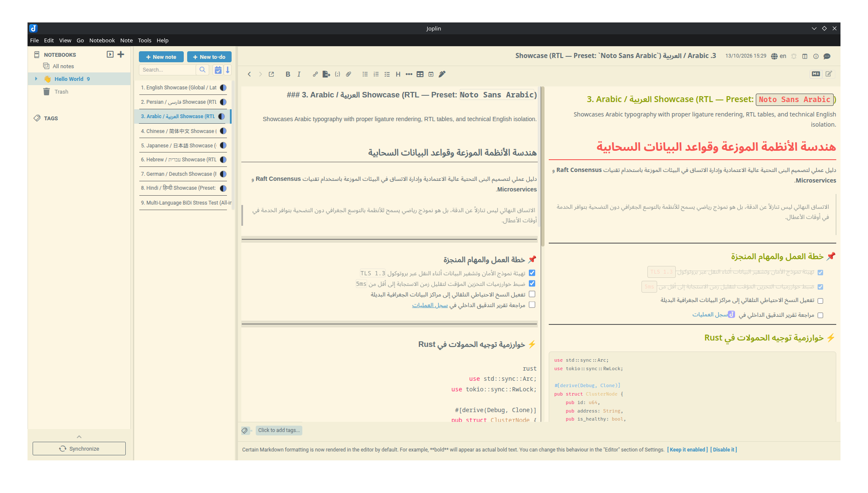
Task: Insert horizontal rule
Action: (x=409, y=75)
